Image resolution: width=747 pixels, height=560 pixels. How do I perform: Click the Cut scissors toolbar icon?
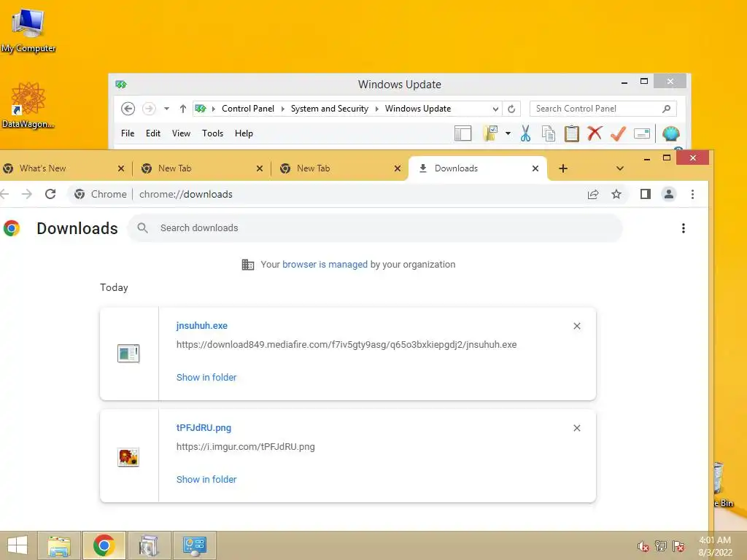click(x=525, y=134)
